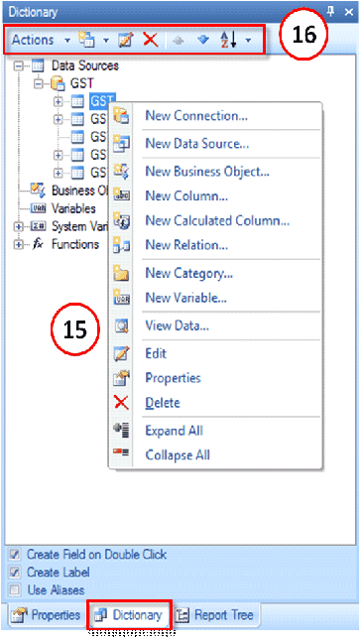Viewport: 362px width, 644px height.
Task: Expand the Functions tree node
Action: pos(19,244)
